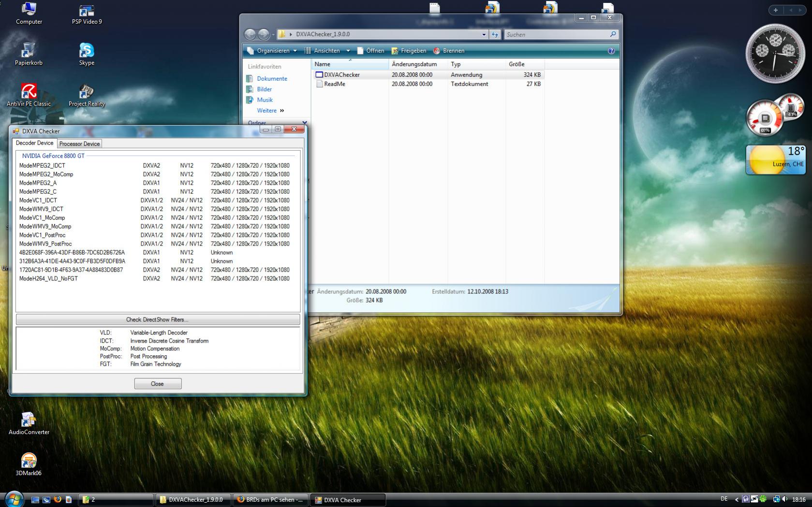Screen dimensions: 812x507
Task: Click the Check DirectShow Filters button
Action: tap(158, 319)
